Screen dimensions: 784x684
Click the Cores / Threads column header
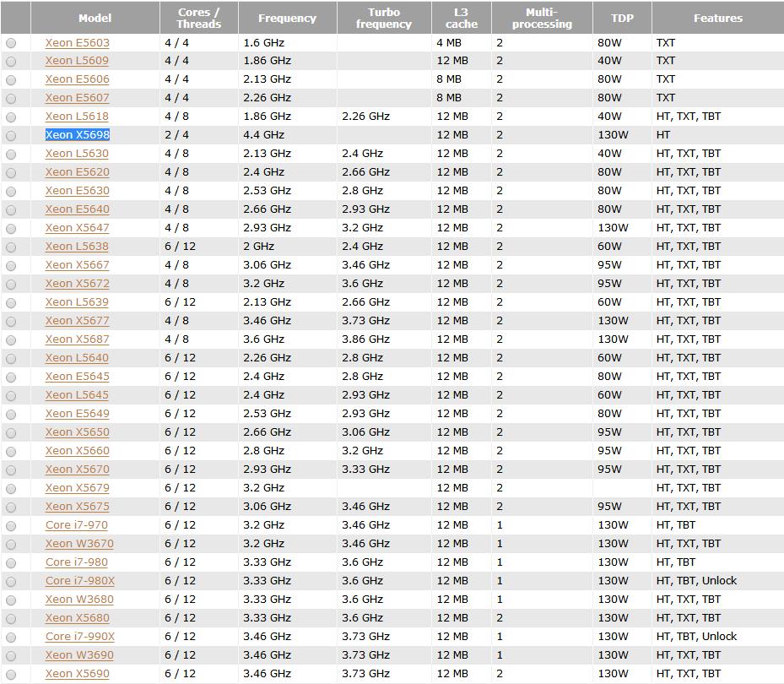click(199, 18)
